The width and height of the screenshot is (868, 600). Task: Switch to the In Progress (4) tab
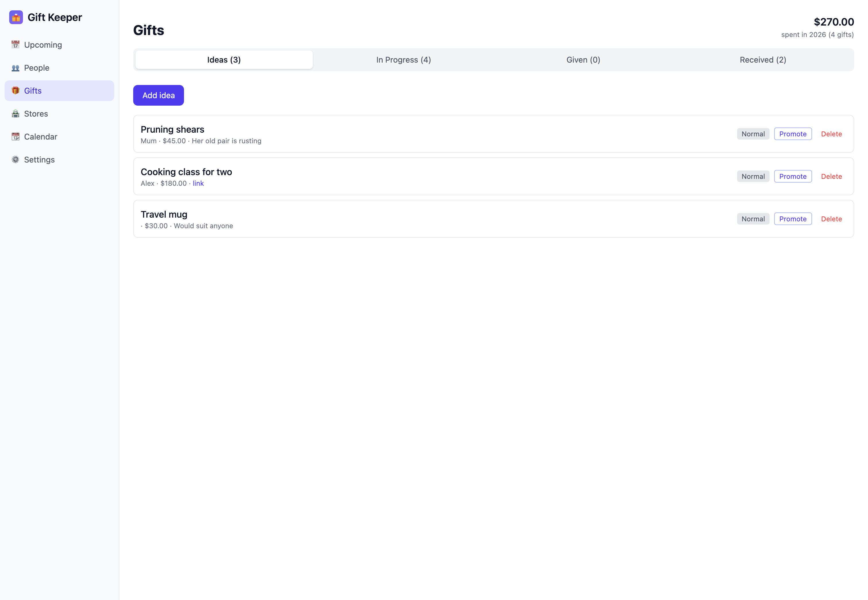point(404,60)
